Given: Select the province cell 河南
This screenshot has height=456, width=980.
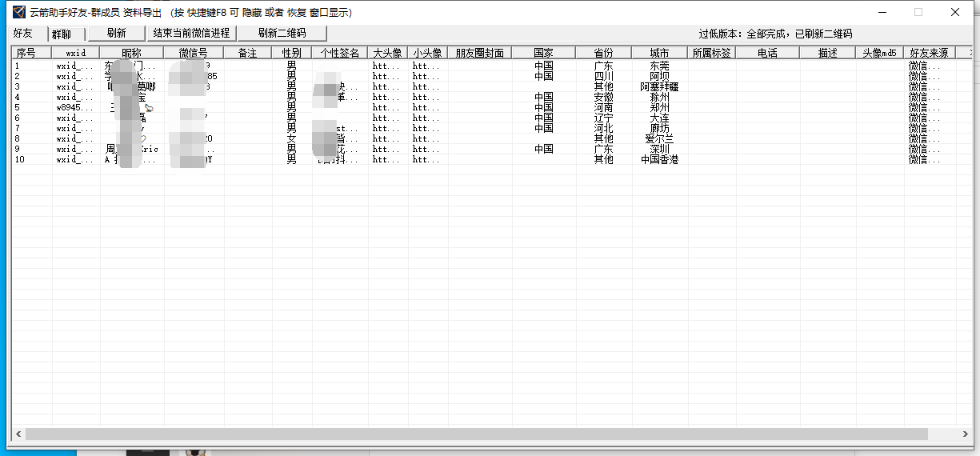Looking at the screenshot, I should 604,107.
